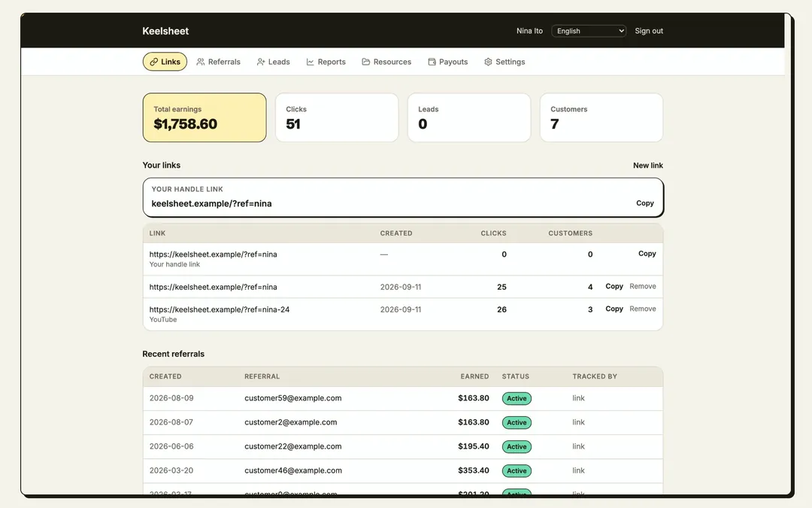Click referral customer2@example.com
812x508 pixels.
pos(290,422)
